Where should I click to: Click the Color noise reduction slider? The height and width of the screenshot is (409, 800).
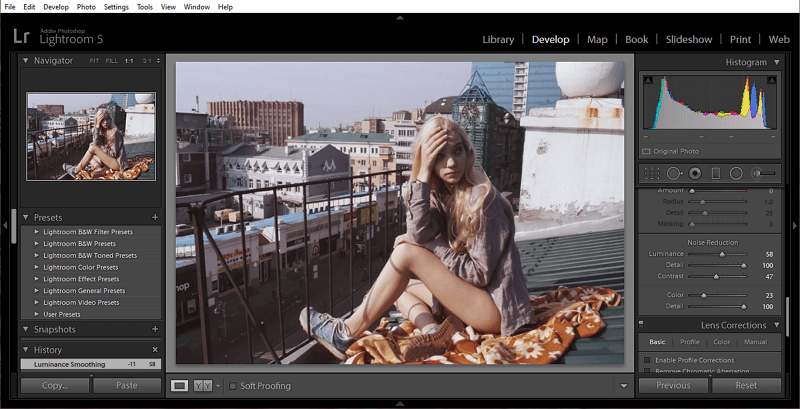[x=717, y=295]
